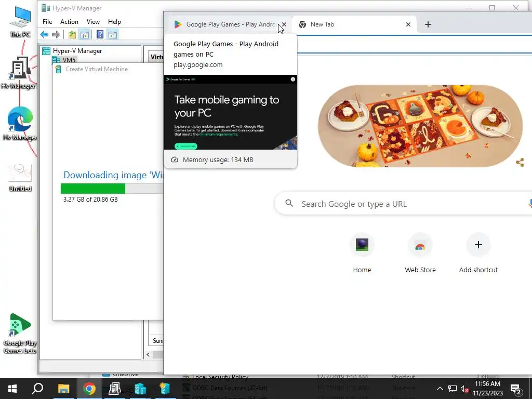Open taskbar Search magnifier
532x399 pixels.
click(37, 389)
